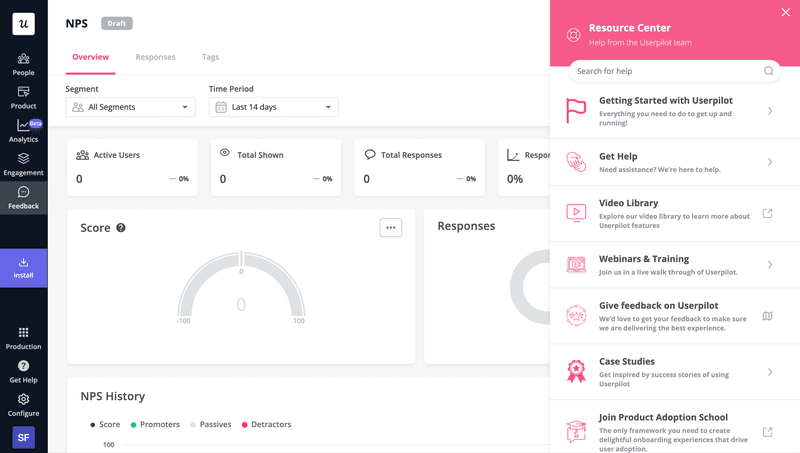Toggle Passives legend in NPS History
The width and height of the screenshot is (800, 453).
210,424
